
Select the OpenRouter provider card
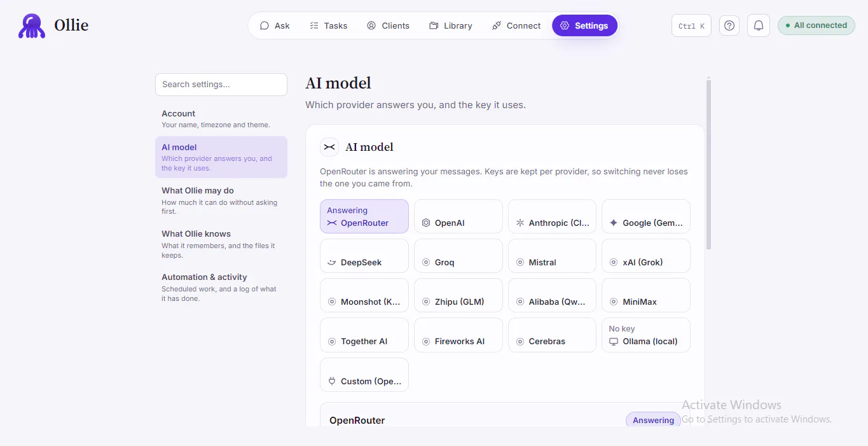[364, 216]
